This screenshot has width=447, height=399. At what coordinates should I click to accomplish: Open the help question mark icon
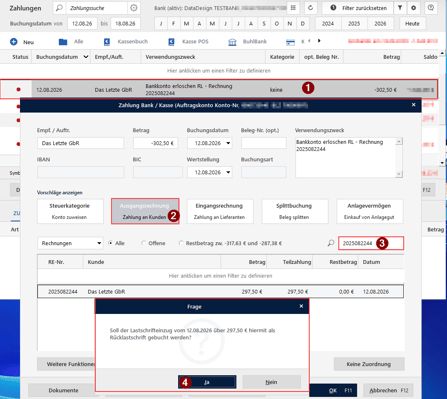click(431, 8)
